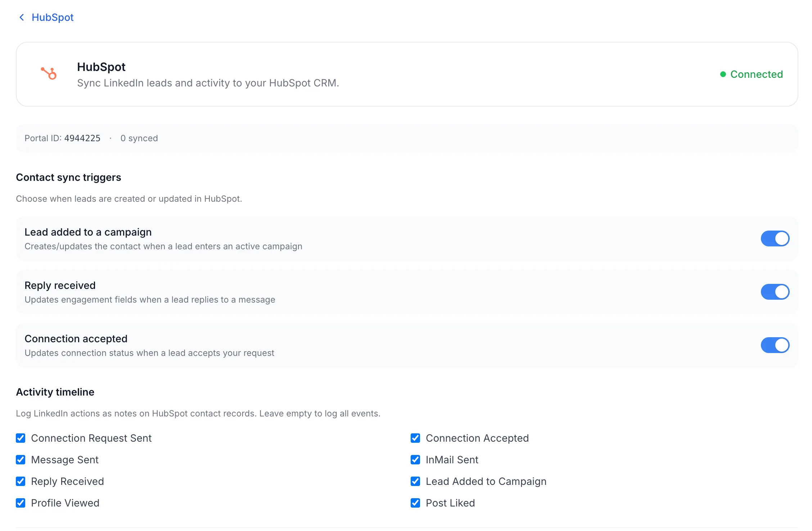The height and width of the screenshot is (531, 812).
Task: Click the Contact sync triggers heading
Action: (68, 178)
